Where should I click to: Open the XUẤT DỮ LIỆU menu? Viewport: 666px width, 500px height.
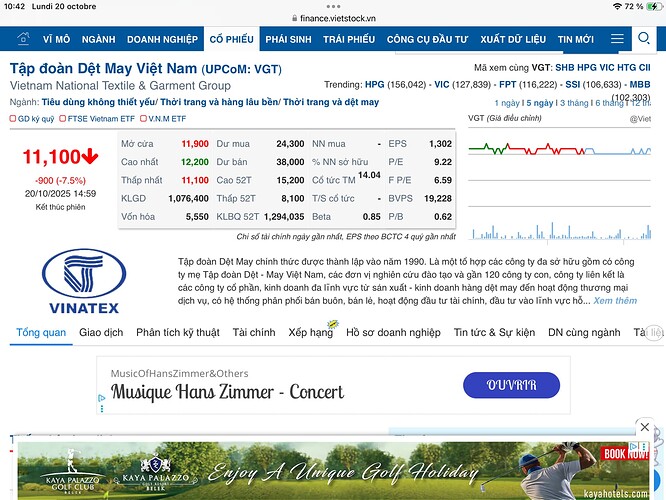(513, 39)
